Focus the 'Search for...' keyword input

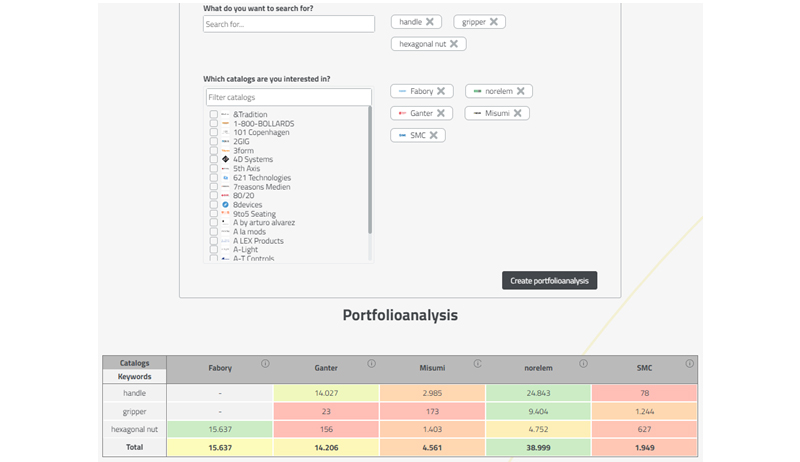pyautogui.click(x=289, y=24)
